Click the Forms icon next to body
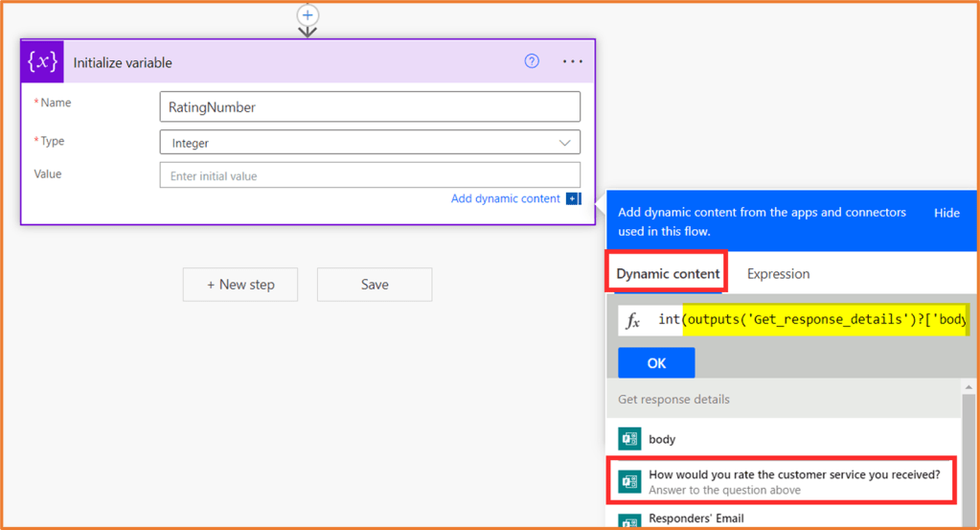Screen dimensions: 980x530 pos(629,439)
